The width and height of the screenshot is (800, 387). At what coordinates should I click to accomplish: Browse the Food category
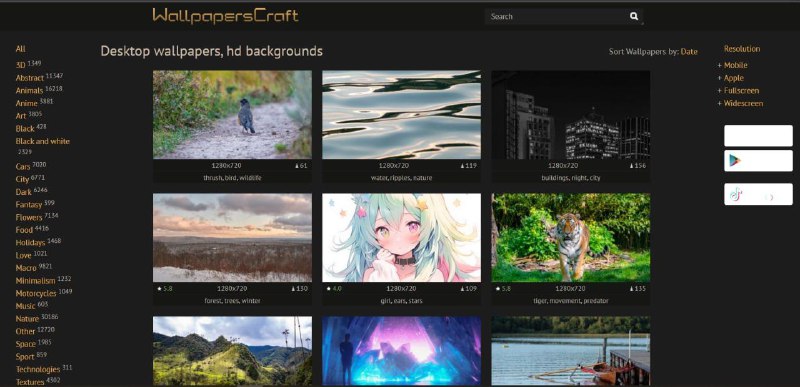[x=24, y=230]
